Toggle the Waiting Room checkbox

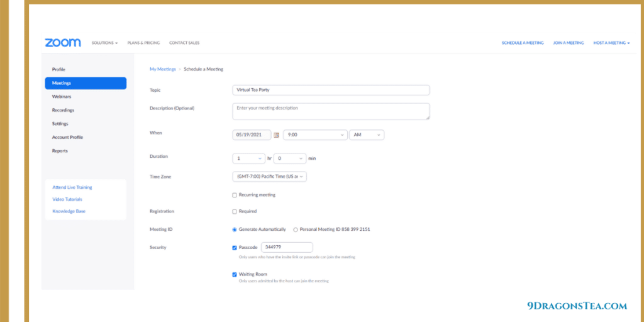pos(235,274)
